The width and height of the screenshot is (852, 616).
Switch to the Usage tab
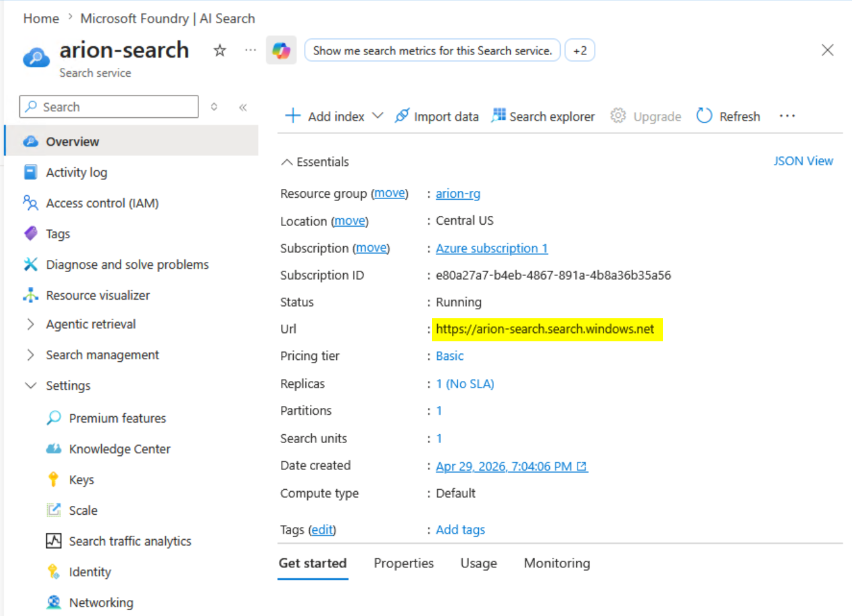click(479, 563)
